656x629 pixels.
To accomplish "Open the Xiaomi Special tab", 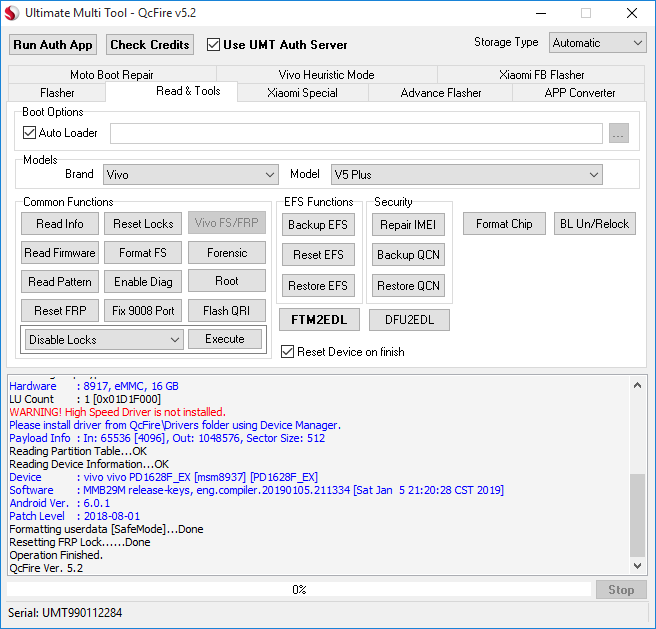I will pos(302,92).
